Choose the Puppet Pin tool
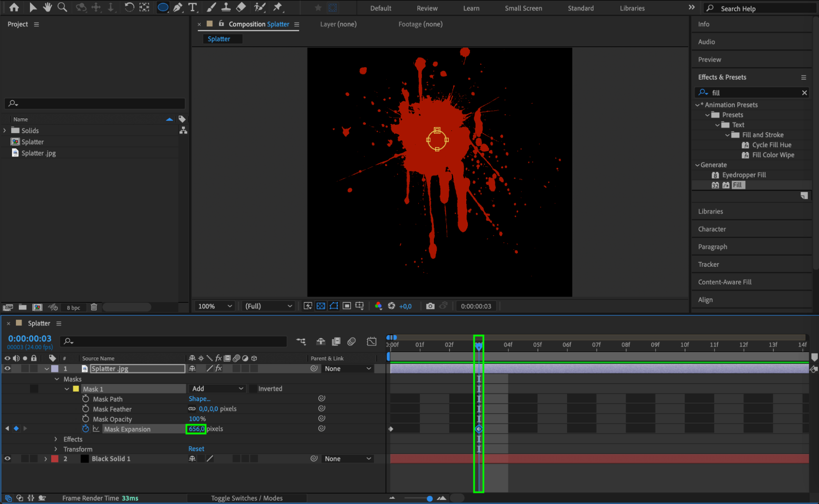The height and width of the screenshot is (504, 819). pyautogui.click(x=278, y=7)
